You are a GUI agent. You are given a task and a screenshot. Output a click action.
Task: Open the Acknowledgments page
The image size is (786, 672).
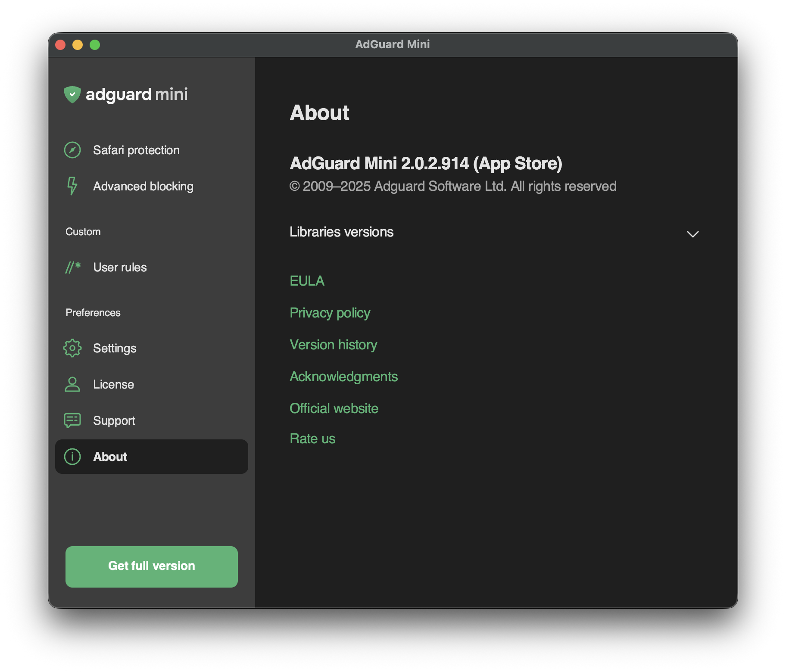tap(343, 376)
